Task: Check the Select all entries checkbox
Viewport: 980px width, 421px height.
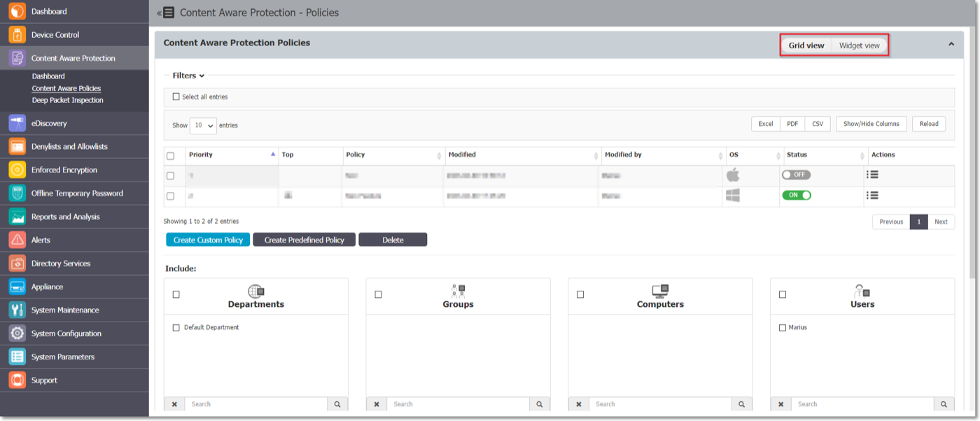Action: point(176,97)
